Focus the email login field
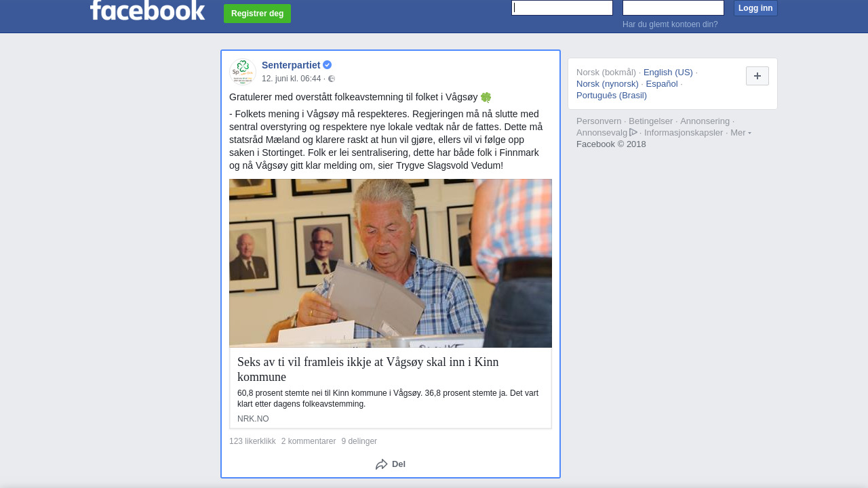Screen dimensions: 868x488 coord(562,7)
